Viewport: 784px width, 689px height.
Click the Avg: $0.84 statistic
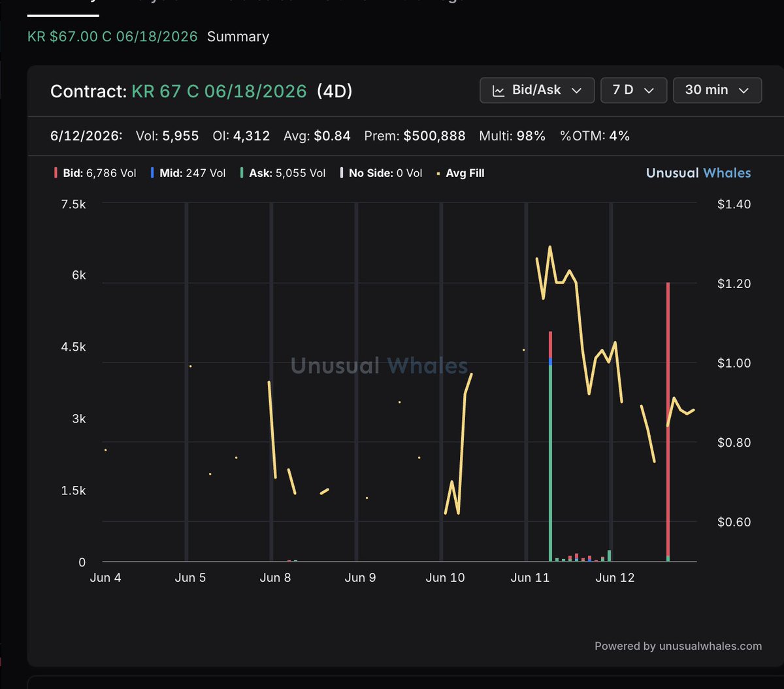pos(317,136)
